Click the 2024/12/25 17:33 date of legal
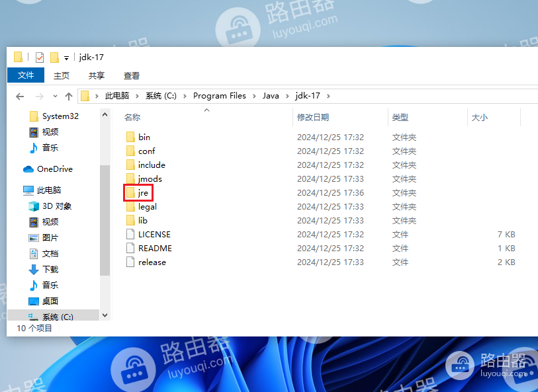 pyautogui.click(x=330, y=207)
